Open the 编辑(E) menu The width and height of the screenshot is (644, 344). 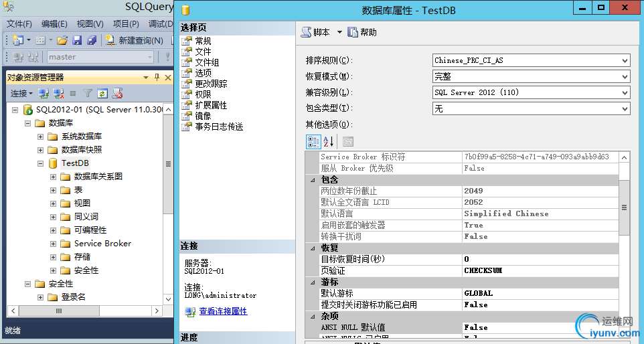point(54,24)
